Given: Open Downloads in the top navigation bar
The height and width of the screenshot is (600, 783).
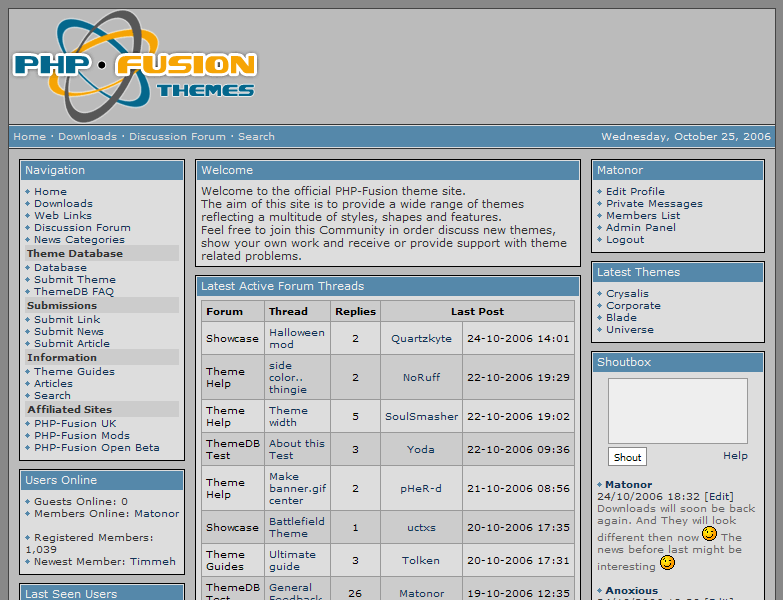Looking at the screenshot, I should 87,136.
